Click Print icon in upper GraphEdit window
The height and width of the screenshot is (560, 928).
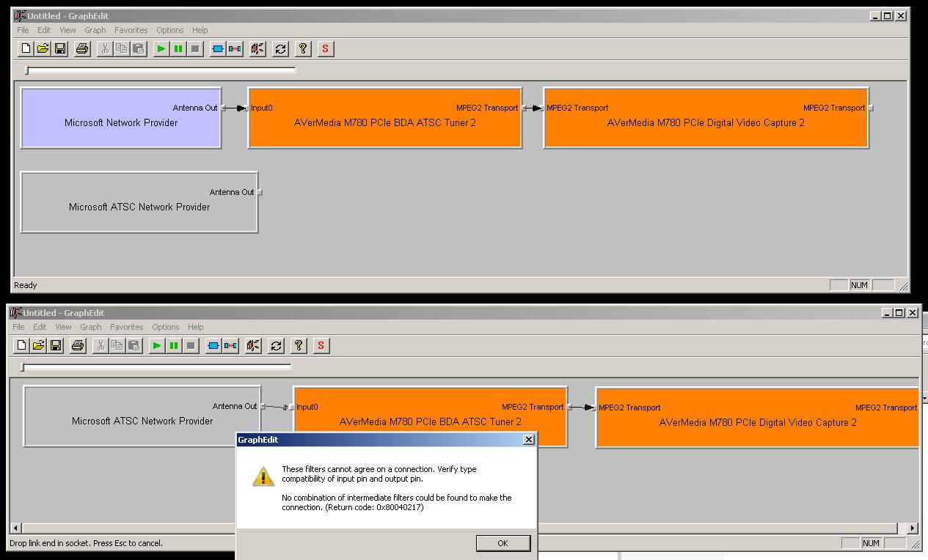click(x=82, y=49)
